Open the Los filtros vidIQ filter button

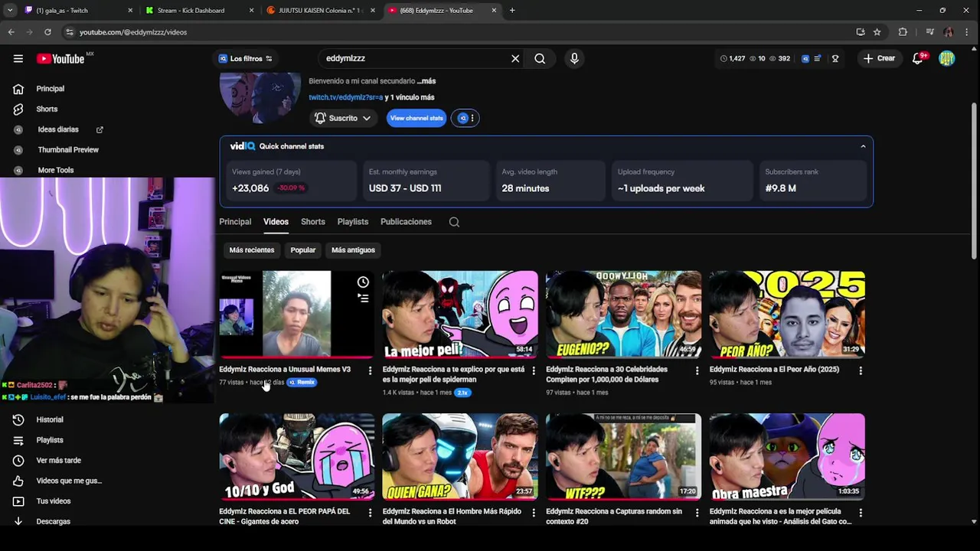(x=246, y=58)
